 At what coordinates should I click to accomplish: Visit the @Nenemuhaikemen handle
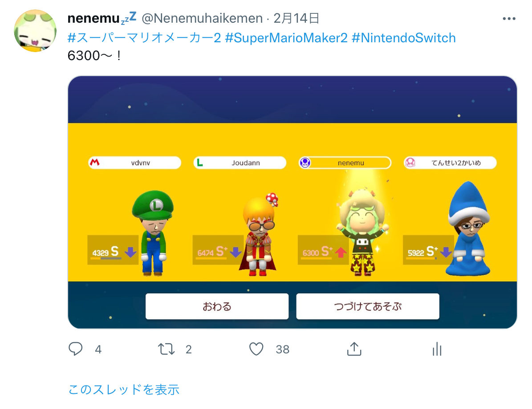coord(202,18)
